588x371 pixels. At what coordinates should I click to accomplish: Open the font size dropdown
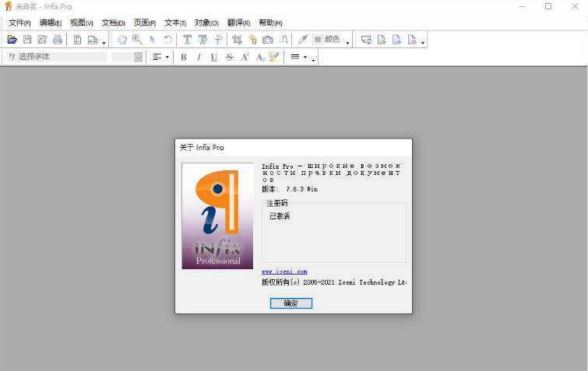click(139, 57)
